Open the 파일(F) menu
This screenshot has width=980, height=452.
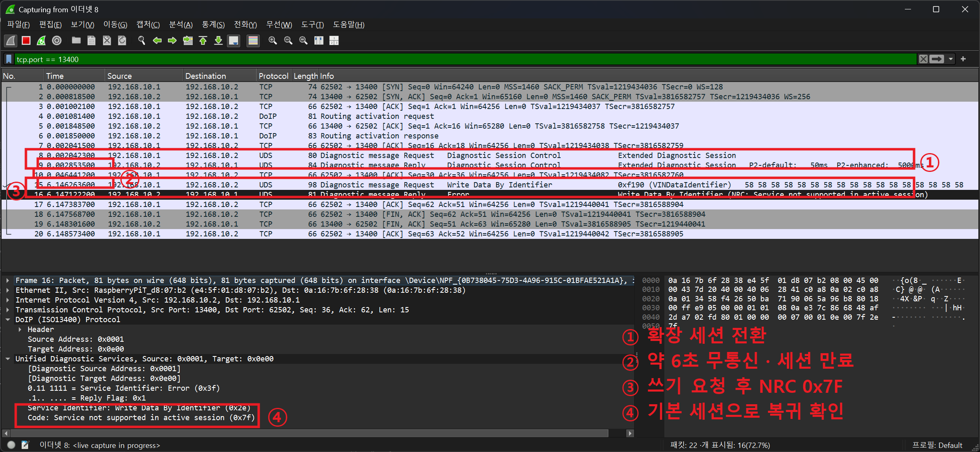click(18, 24)
